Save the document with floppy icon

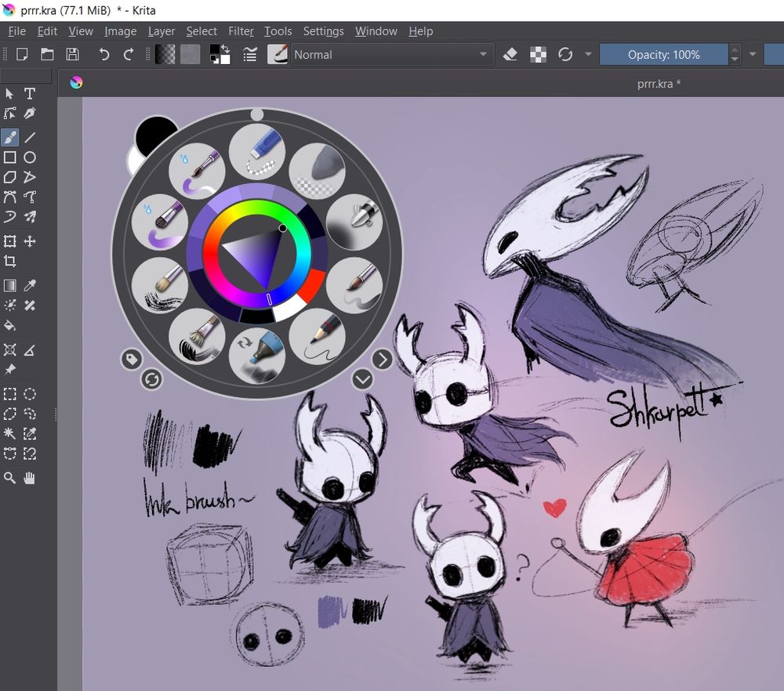click(72, 54)
